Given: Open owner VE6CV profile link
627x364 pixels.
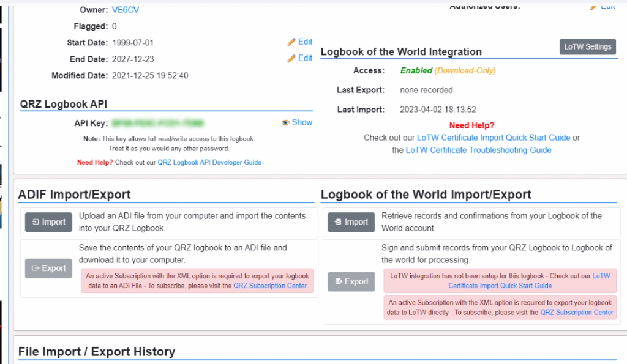Looking at the screenshot, I should (x=121, y=10).
